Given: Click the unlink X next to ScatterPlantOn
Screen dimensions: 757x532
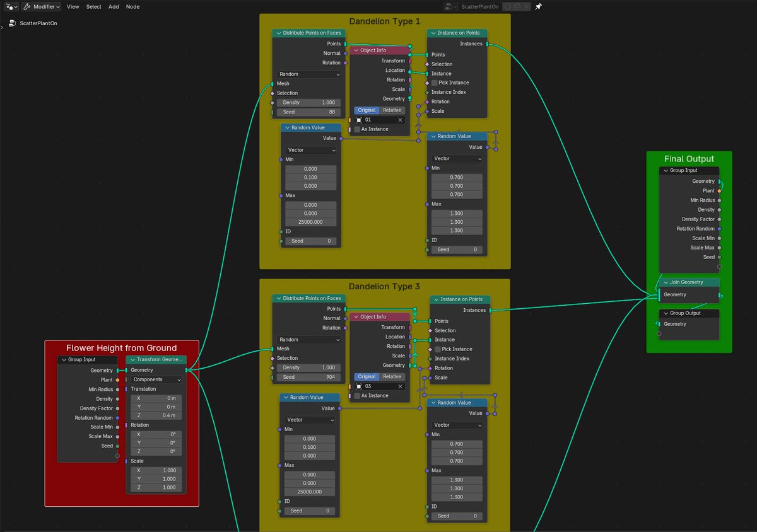Looking at the screenshot, I should click(526, 6).
